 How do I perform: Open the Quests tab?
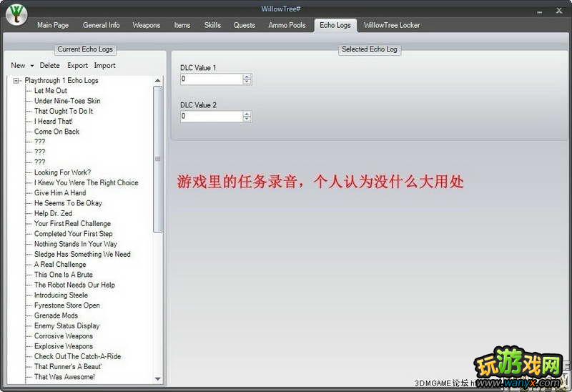244,25
